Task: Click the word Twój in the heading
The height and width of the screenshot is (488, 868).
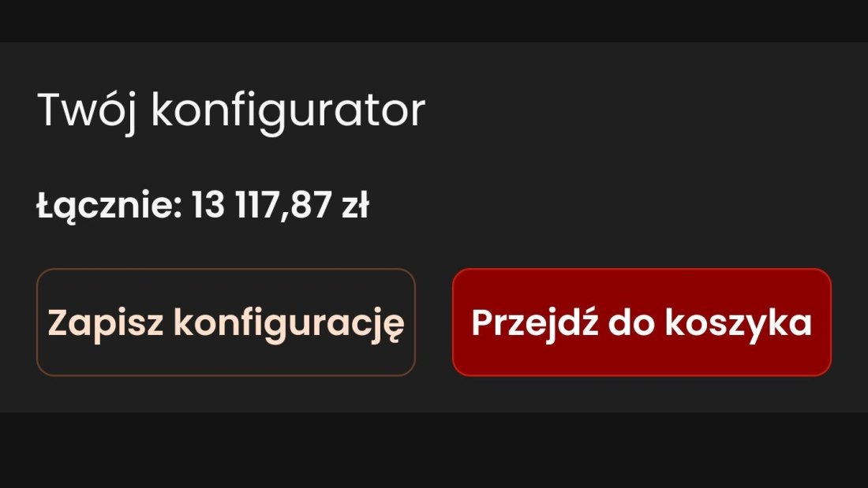Action: [x=86, y=111]
